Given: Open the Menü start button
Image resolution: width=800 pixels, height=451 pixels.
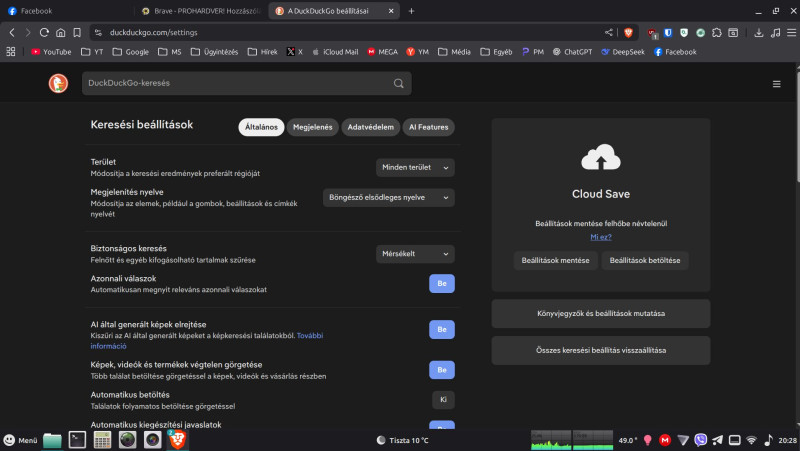Looking at the screenshot, I should (x=20, y=440).
